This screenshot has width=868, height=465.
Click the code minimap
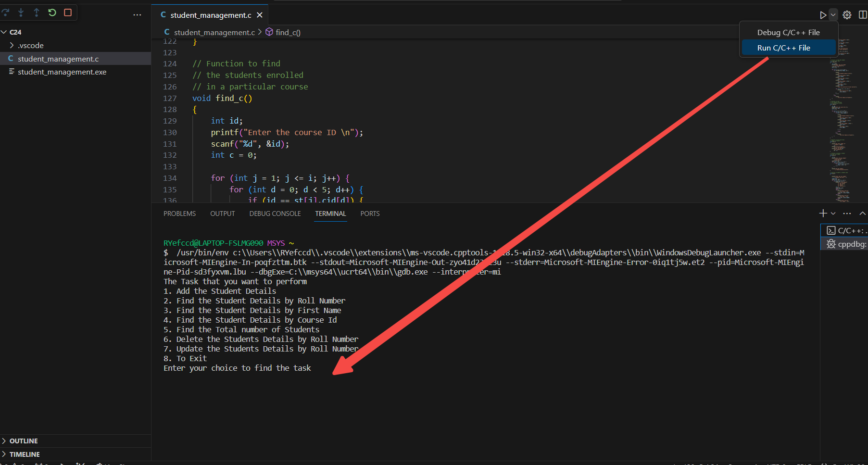point(843,120)
